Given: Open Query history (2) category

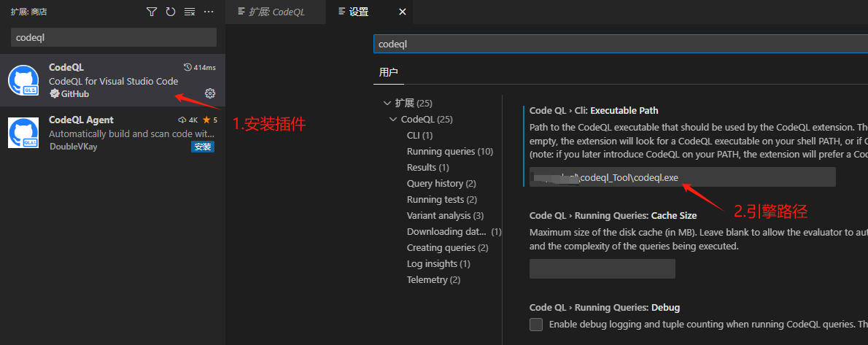Looking at the screenshot, I should tap(442, 183).
